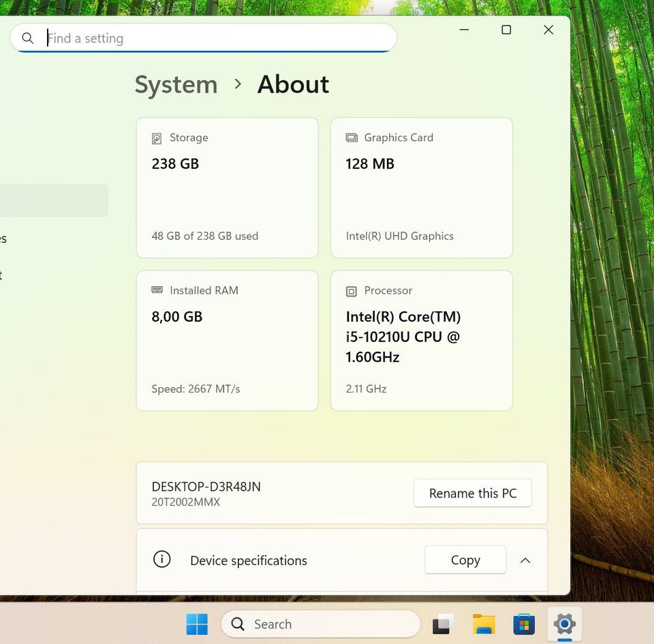Click the Installed RAM memory icon

(x=157, y=290)
